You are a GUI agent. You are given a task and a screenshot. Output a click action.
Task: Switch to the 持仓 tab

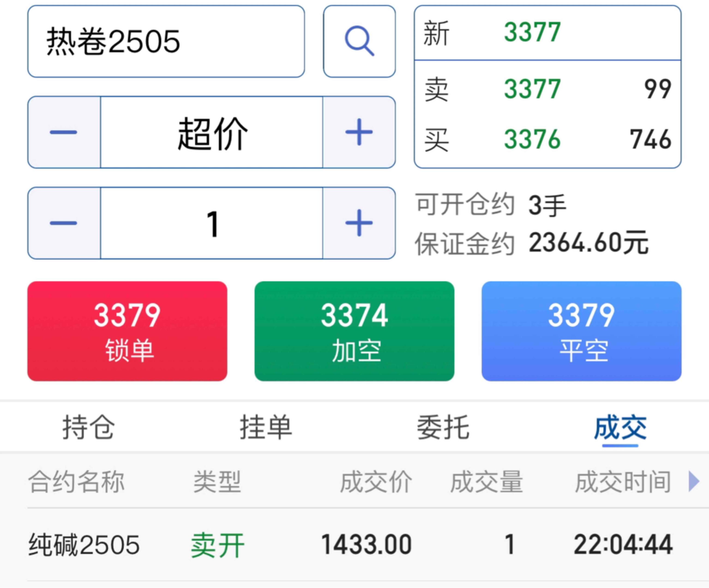[88, 428]
